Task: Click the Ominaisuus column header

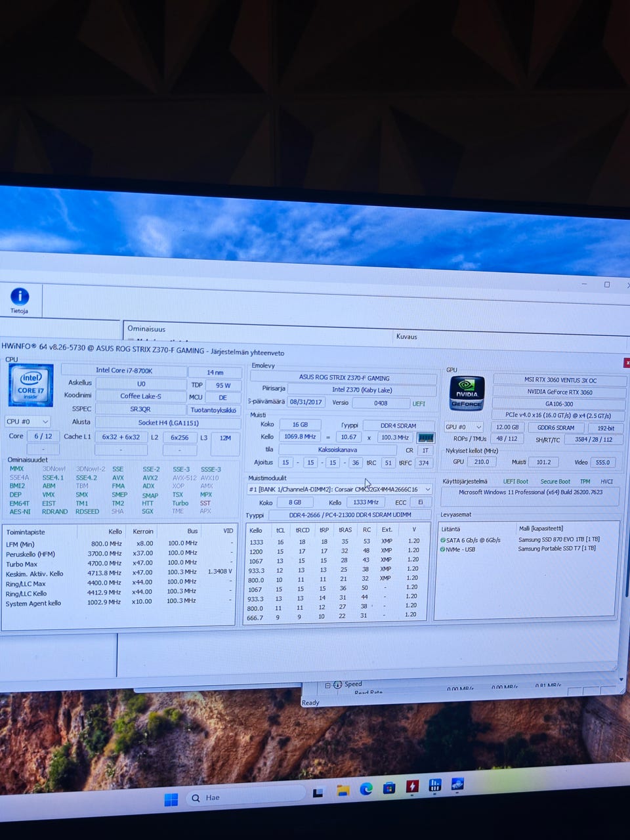Action: (x=146, y=329)
